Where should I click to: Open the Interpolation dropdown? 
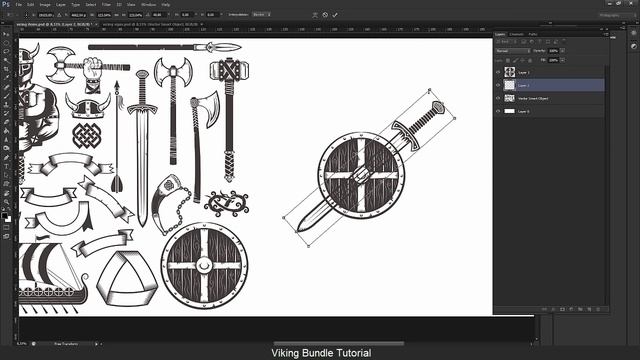[261, 15]
